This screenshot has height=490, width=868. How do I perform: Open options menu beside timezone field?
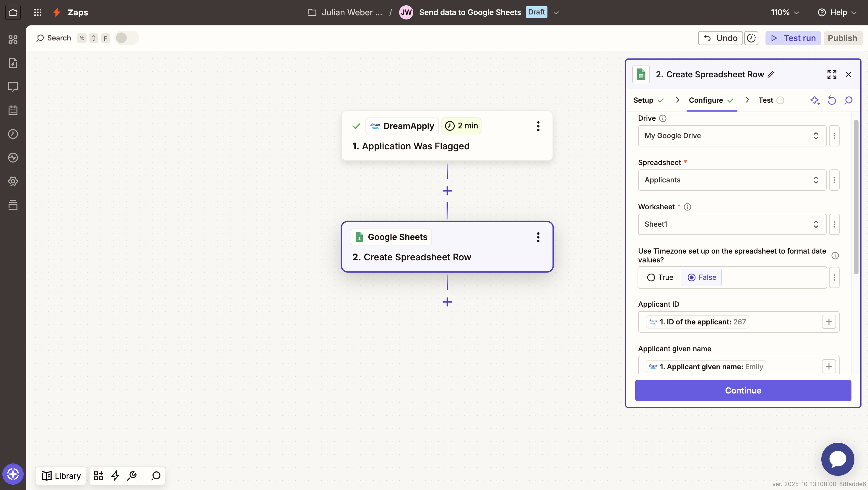point(834,277)
